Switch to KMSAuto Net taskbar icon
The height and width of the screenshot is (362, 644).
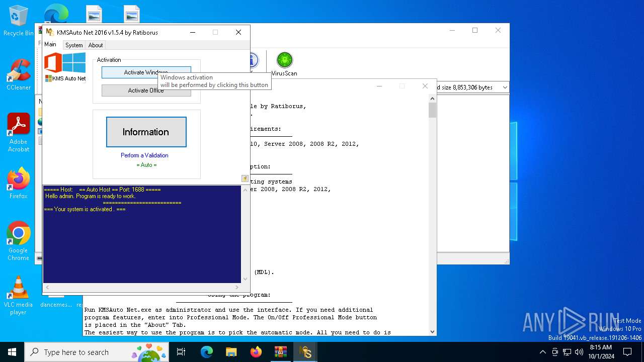click(x=305, y=352)
